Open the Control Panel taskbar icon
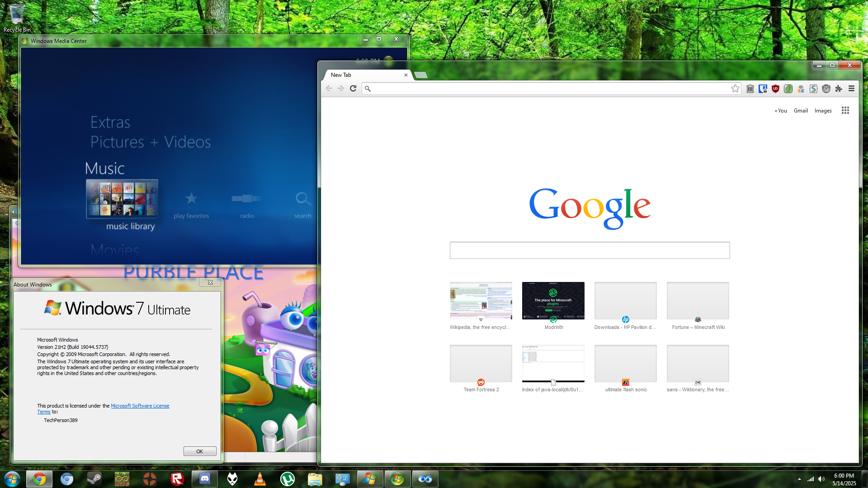 pos(343,479)
